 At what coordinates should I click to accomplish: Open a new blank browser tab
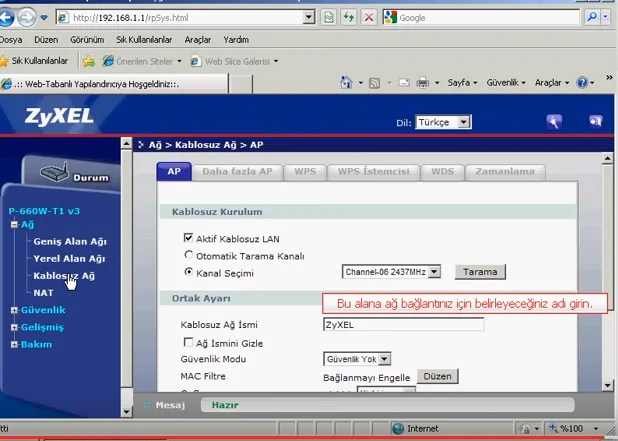[x=240, y=84]
